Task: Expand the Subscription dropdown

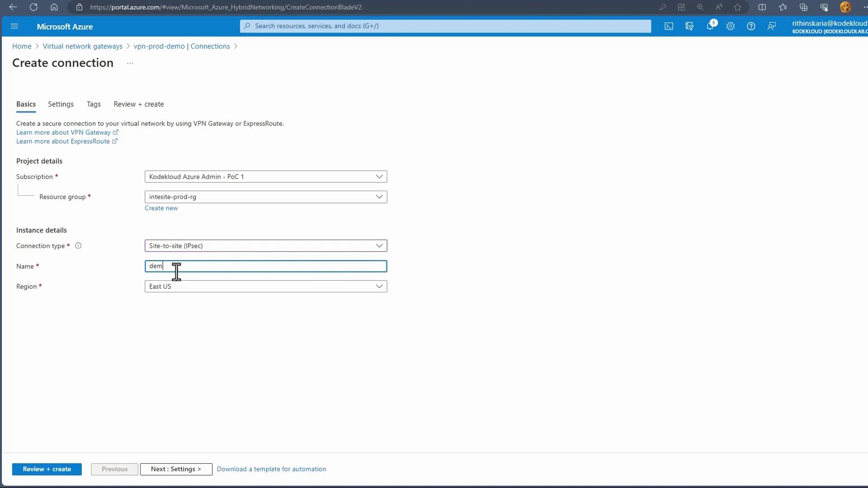Action: (379, 177)
